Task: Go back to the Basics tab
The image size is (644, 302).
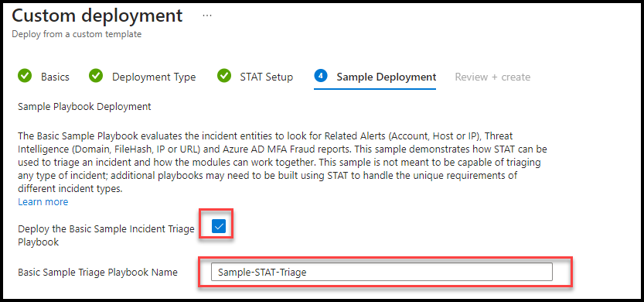Action: click(55, 77)
